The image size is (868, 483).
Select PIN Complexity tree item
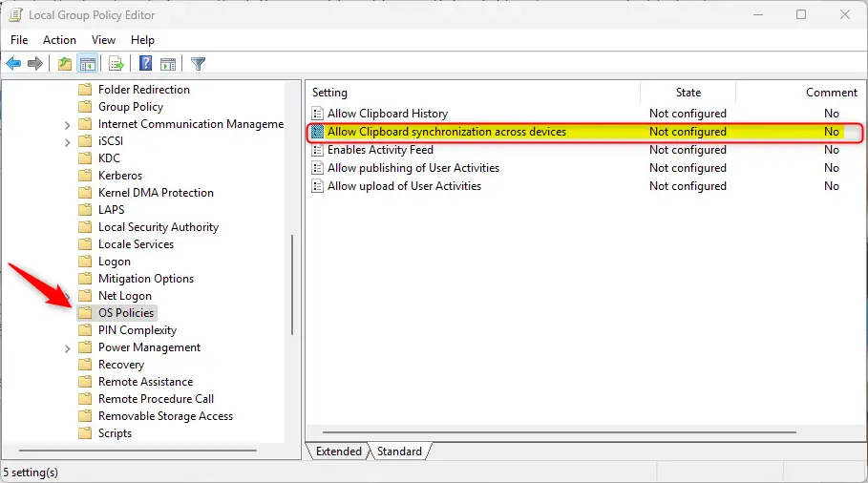click(138, 329)
